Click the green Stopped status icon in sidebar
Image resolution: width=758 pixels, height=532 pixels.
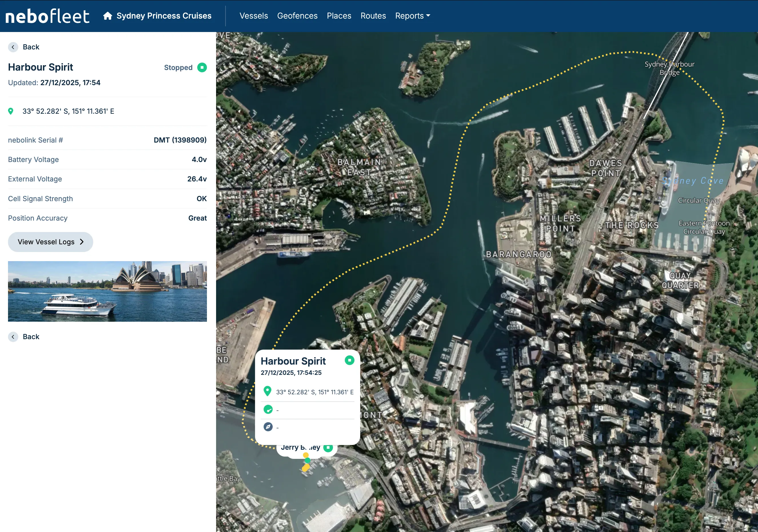[202, 67]
